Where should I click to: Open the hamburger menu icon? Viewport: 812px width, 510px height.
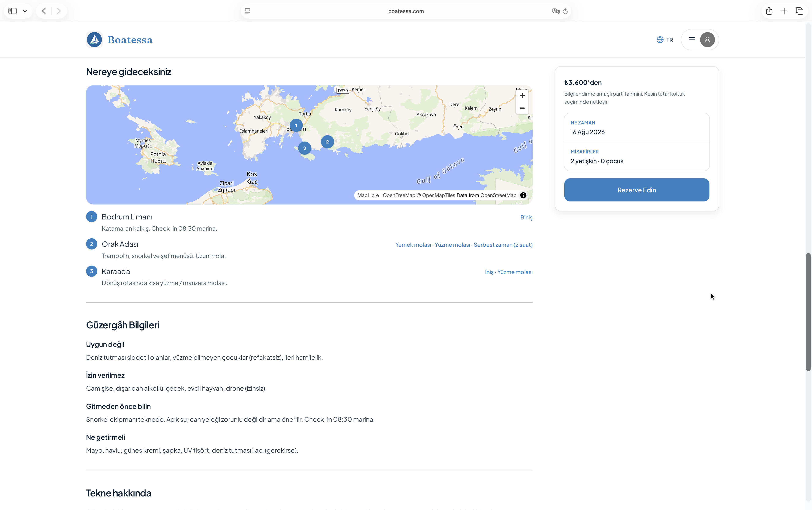click(x=692, y=40)
